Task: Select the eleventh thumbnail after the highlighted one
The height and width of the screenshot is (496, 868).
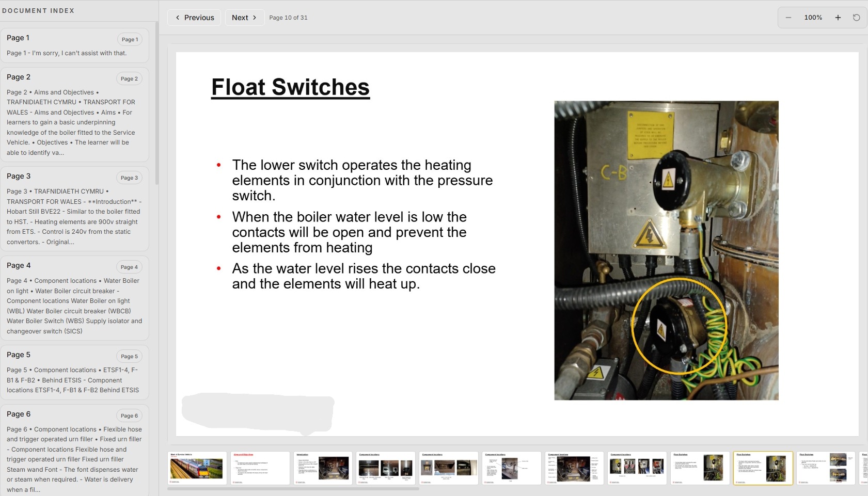Action: point(826,468)
